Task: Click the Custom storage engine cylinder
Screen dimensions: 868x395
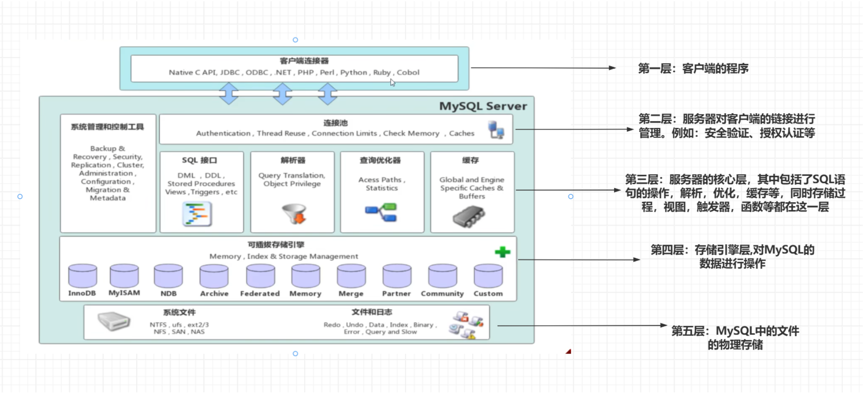Action: coord(488,276)
